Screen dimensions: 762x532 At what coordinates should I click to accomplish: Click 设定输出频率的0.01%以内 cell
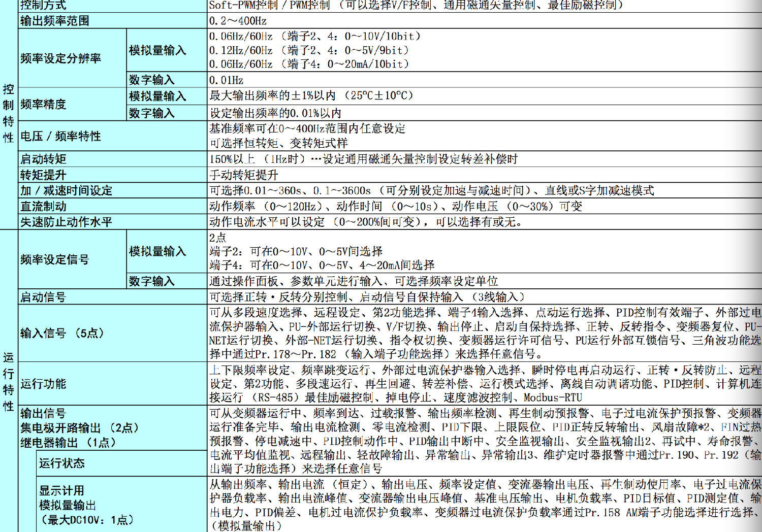485,113
